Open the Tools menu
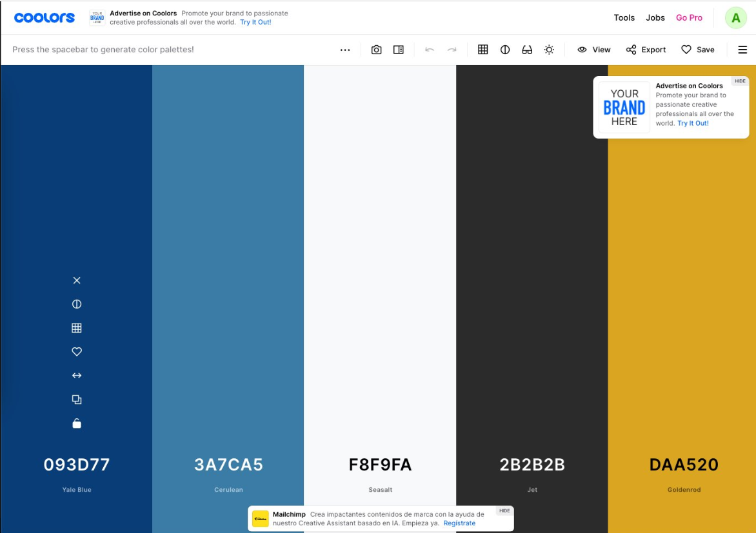Image resolution: width=756 pixels, height=533 pixels. tap(624, 17)
